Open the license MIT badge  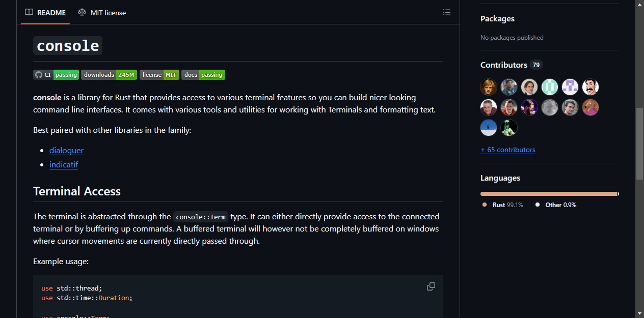pos(159,75)
